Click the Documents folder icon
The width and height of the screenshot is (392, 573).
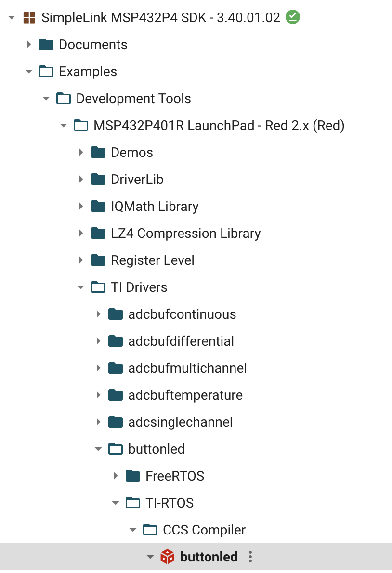point(46,44)
